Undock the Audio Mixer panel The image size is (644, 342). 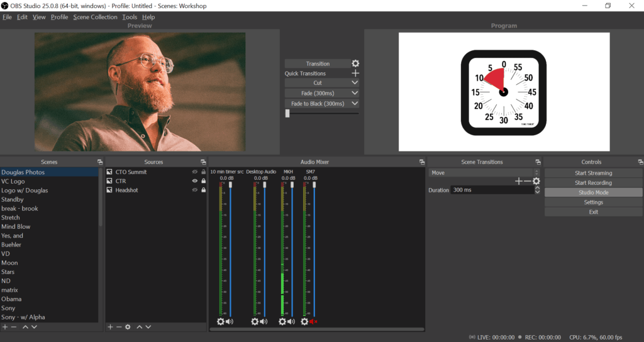[421, 162]
